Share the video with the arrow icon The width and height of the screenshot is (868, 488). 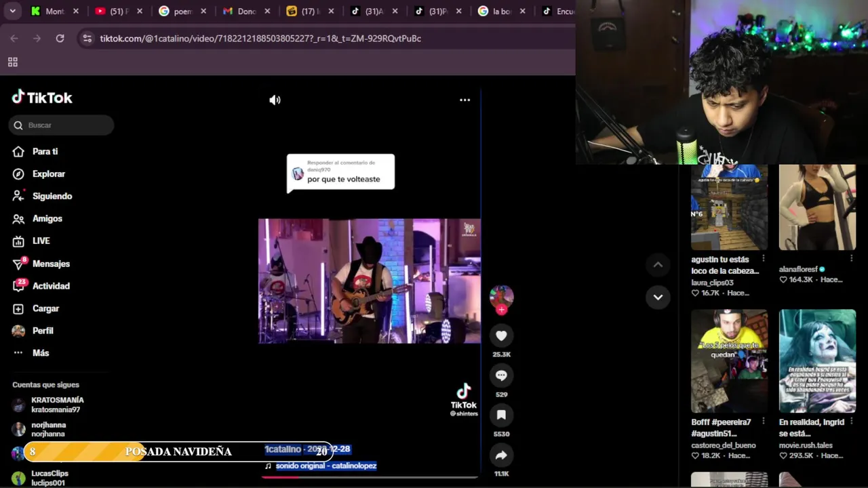click(501, 455)
